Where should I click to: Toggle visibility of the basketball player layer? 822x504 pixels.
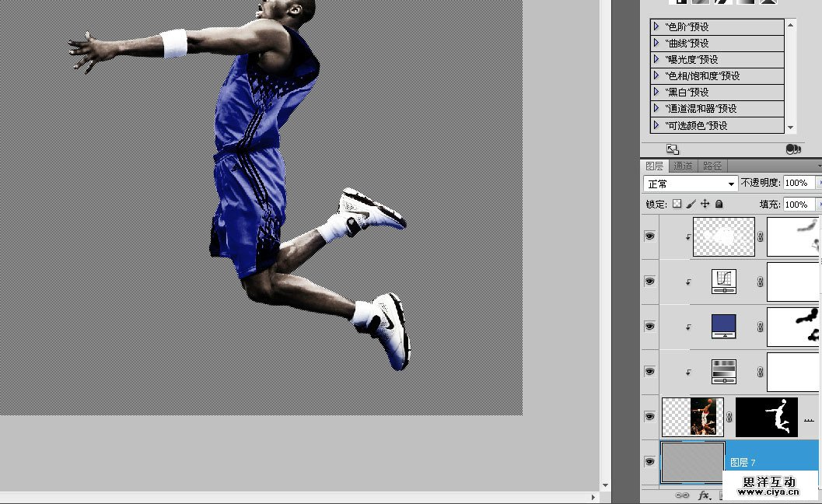649,416
